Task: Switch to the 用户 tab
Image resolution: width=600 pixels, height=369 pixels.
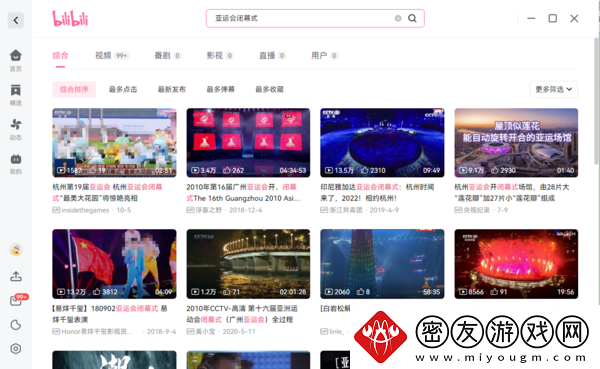Action: pyautogui.click(x=324, y=56)
